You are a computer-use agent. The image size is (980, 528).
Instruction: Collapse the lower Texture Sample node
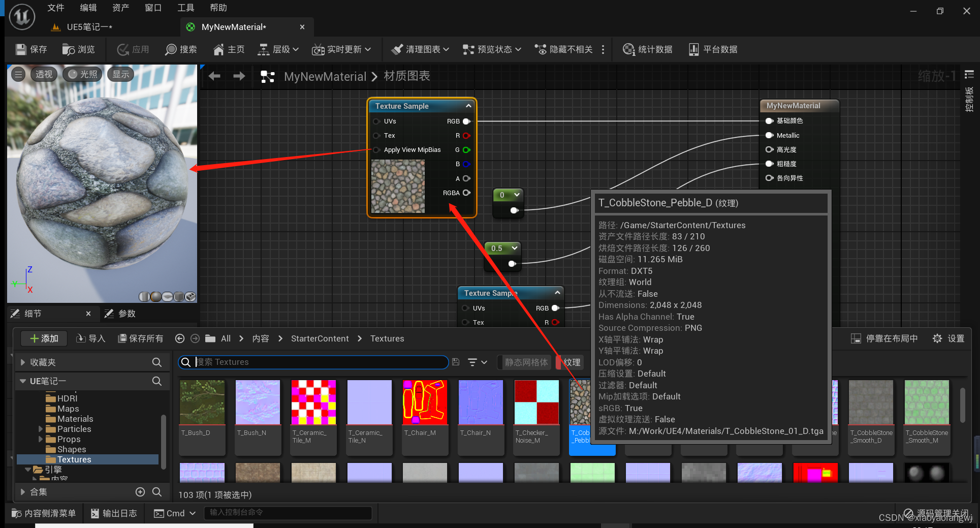(x=557, y=293)
